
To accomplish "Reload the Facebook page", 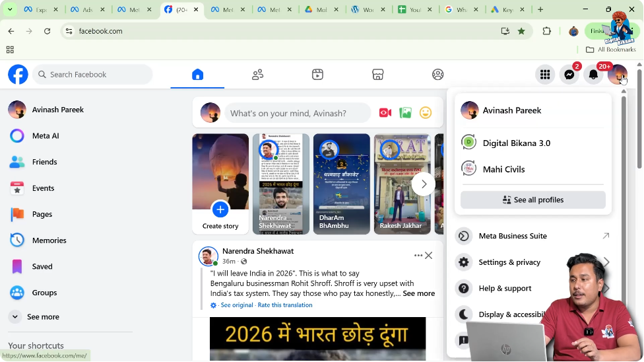I will tap(48, 31).
